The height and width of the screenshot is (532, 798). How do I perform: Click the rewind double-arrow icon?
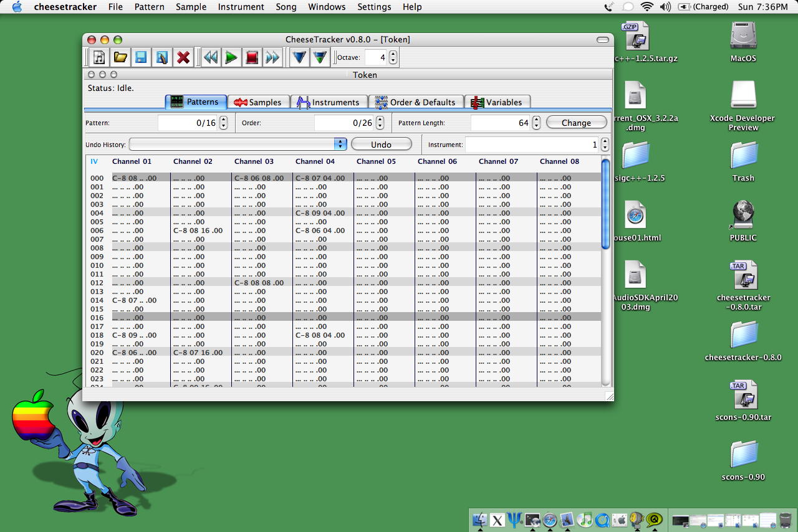(211, 57)
